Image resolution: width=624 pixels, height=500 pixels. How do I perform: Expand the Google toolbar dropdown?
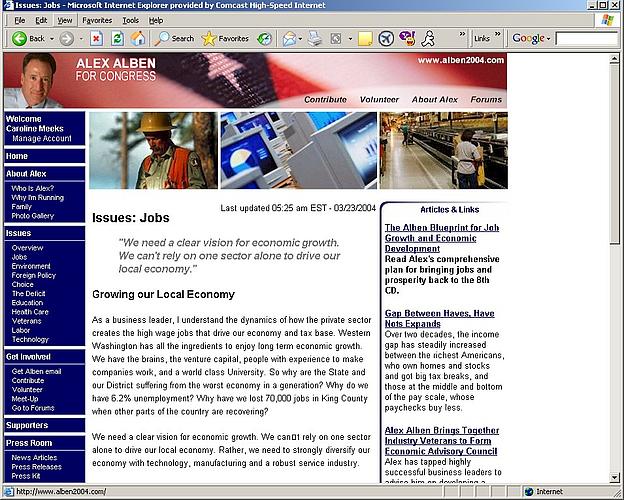click(x=548, y=38)
